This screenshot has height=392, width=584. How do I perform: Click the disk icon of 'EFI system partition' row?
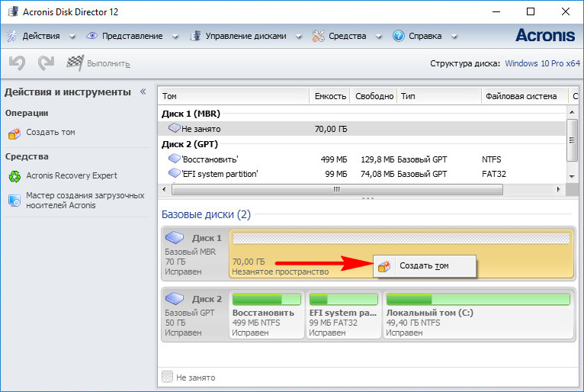pos(174,173)
